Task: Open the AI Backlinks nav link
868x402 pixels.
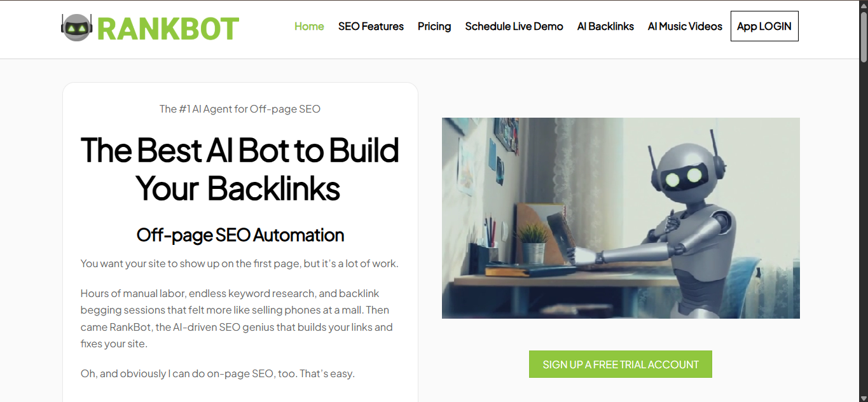Action: (x=605, y=26)
